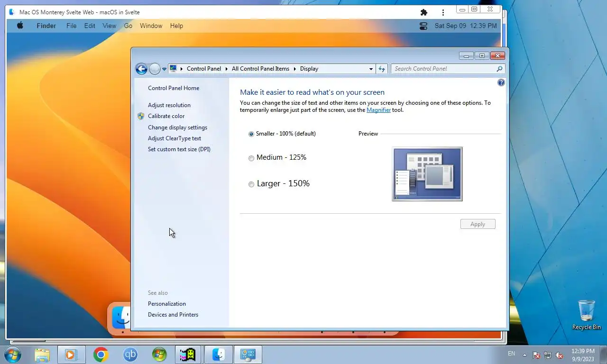Open the media player taskbar icon
This screenshot has width=607, height=364.
(71, 355)
